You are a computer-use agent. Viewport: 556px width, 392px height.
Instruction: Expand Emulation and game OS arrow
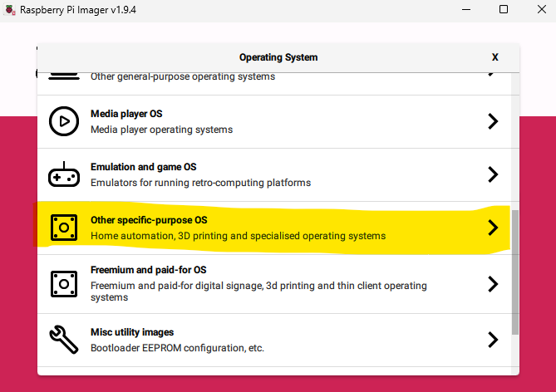click(x=493, y=174)
